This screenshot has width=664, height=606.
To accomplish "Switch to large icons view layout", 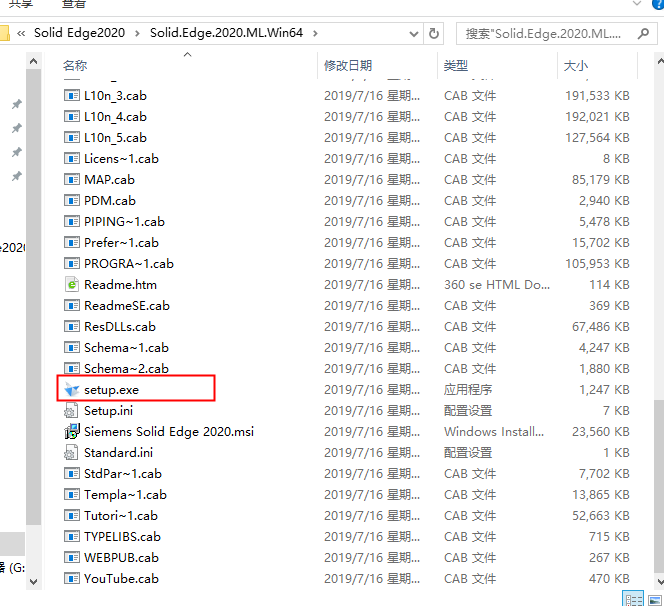I will point(655,599).
